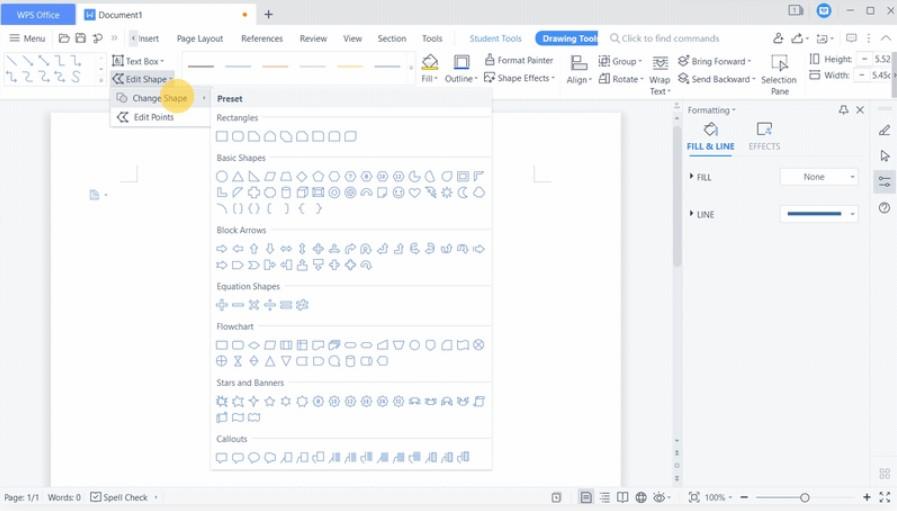Select the orange line style preset

[x=275, y=67]
